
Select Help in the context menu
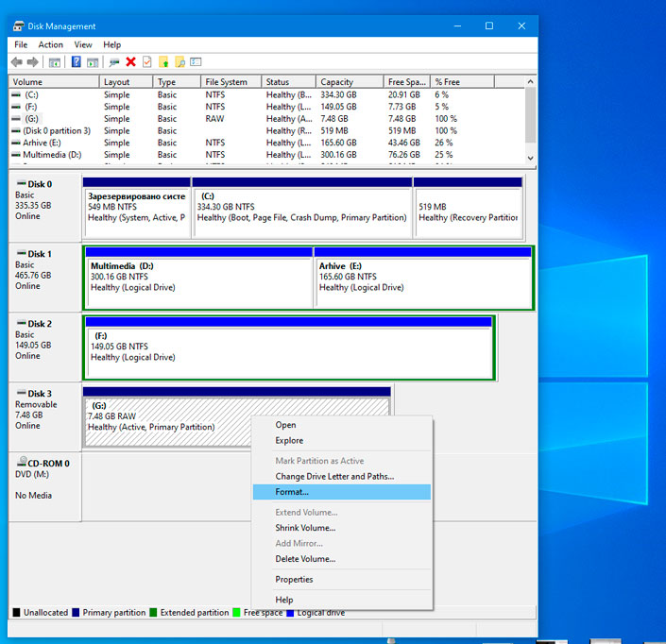pos(342,600)
